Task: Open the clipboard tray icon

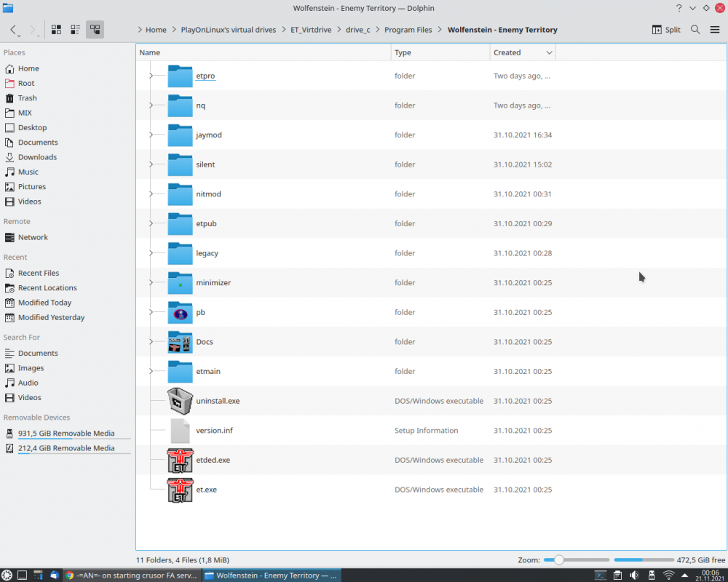Action: (x=617, y=575)
